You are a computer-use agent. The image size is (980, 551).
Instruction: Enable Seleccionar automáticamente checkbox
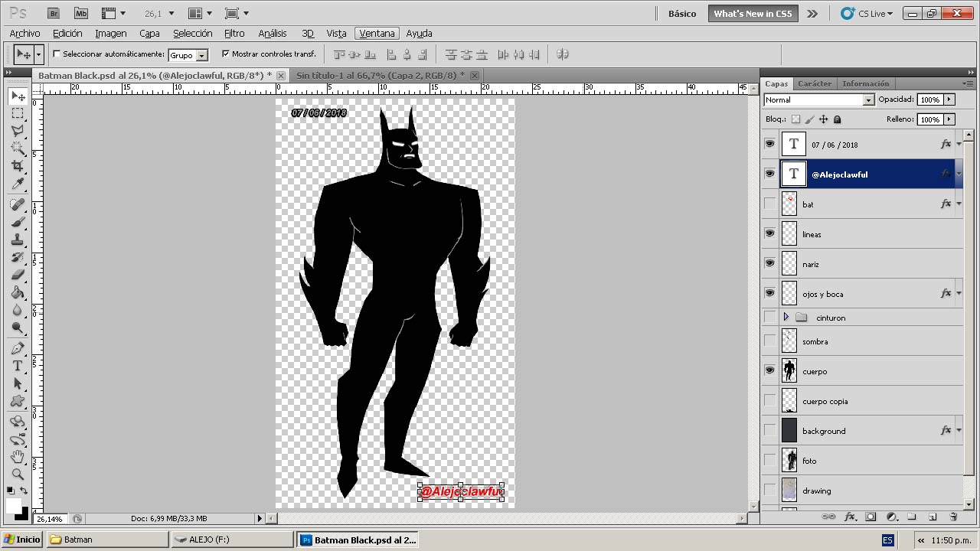(x=57, y=54)
